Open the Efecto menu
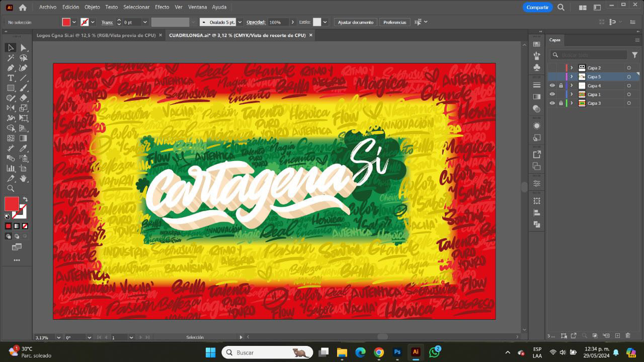This screenshot has width=644, height=362. pyautogui.click(x=162, y=7)
